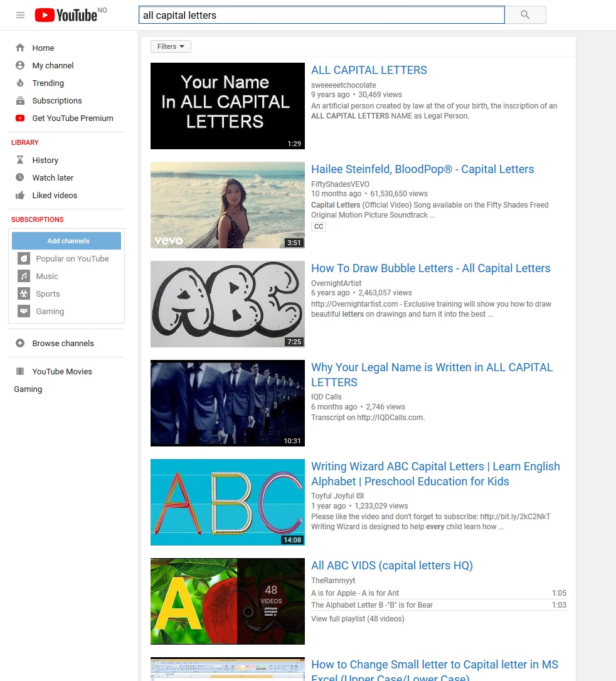This screenshot has width=616, height=681.
Task: Open the Filters dropdown
Action: click(171, 46)
